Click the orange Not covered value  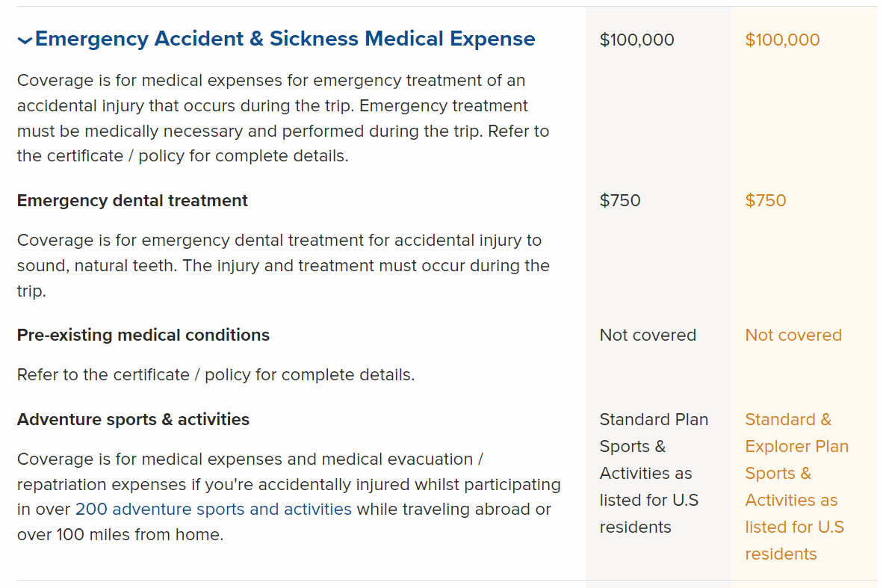click(x=793, y=335)
